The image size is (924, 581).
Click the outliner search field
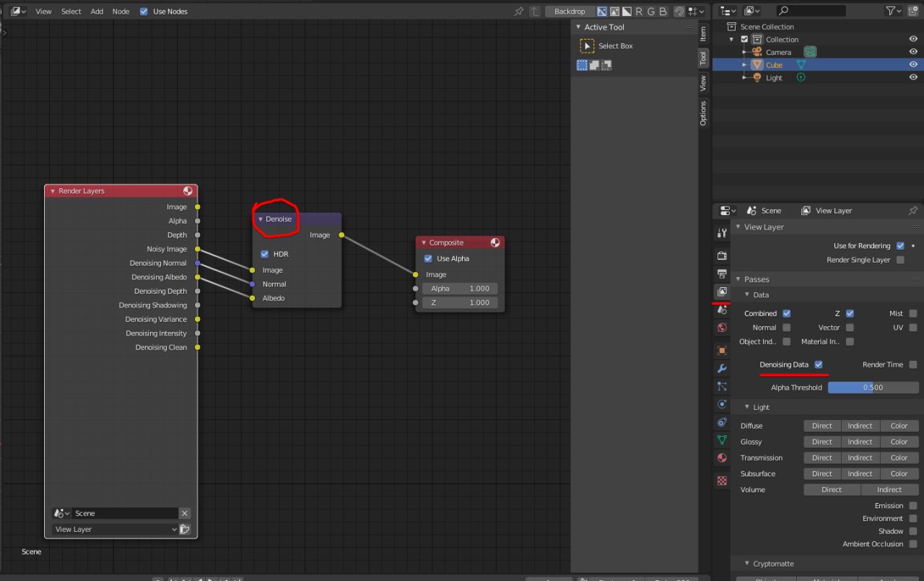point(811,11)
